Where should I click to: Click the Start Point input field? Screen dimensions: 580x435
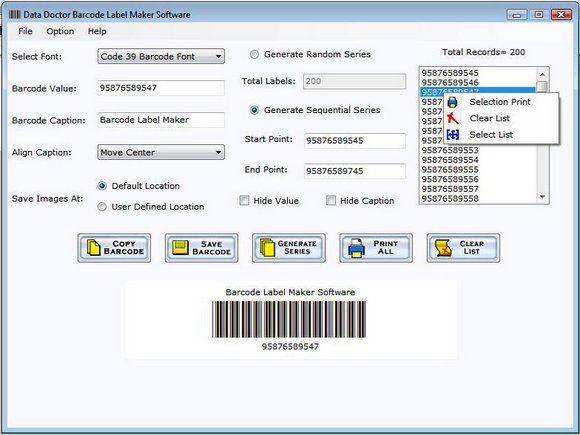[x=355, y=141]
